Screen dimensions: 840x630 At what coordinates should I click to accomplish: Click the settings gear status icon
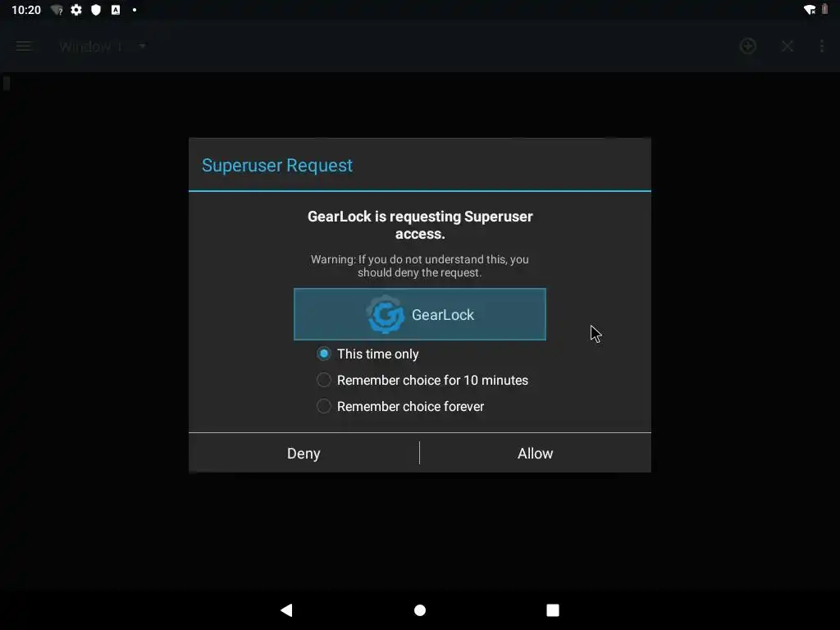click(x=76, y=10)
